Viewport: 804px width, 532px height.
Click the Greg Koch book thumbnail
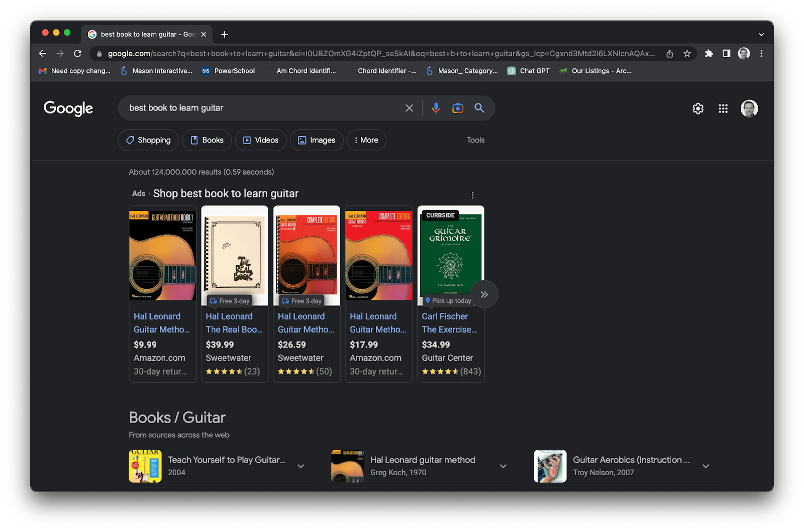point(348,466)
